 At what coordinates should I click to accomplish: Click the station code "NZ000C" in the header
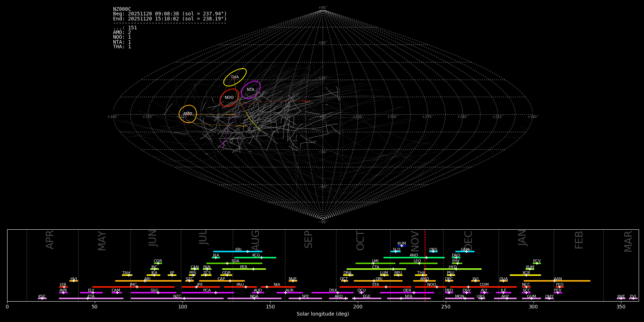(x=122, y=9)
